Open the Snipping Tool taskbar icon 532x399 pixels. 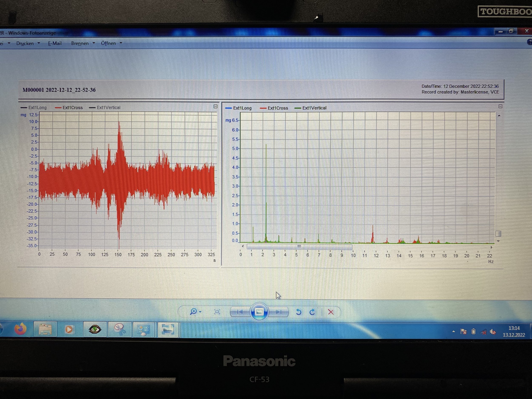tap(119, 329)
